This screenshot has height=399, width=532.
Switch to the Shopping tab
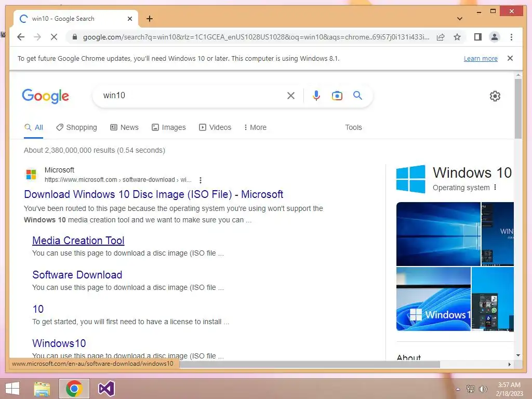tap(77, 128)
